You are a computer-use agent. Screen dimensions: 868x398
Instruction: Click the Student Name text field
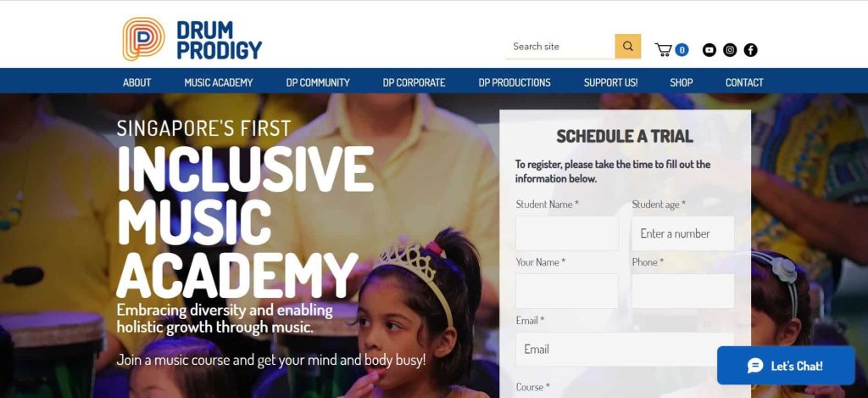[x=567, y=233]
